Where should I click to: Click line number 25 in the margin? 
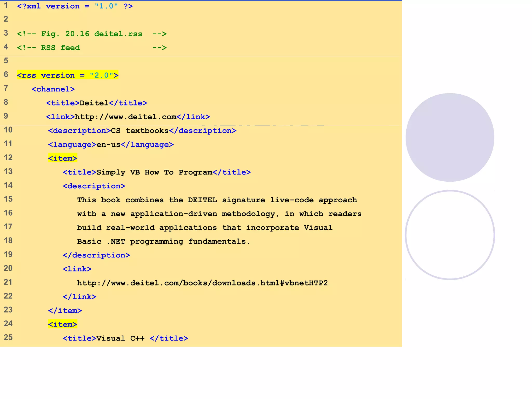(8, 337)
